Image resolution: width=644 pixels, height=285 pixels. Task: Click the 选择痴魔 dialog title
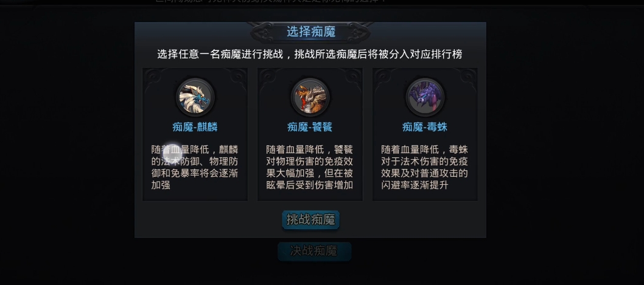[x=311, y=32]
